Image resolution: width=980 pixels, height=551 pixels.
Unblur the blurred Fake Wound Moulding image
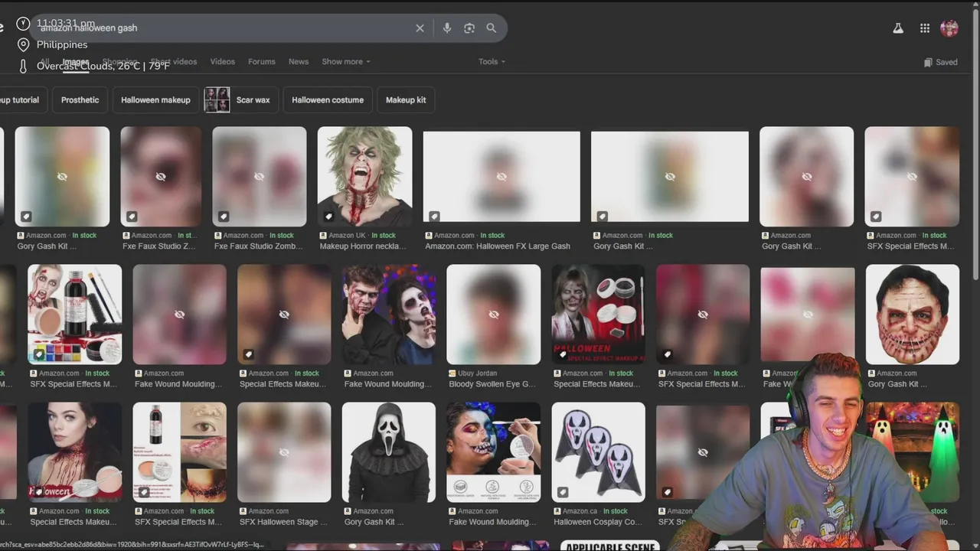point(179,315)
